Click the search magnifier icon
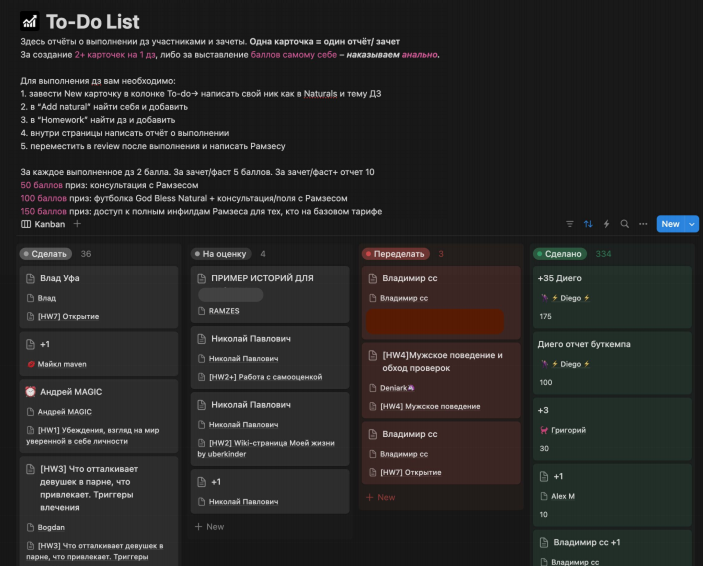The height and width of the screenshot is (566, 703). (x=624, y=224)
